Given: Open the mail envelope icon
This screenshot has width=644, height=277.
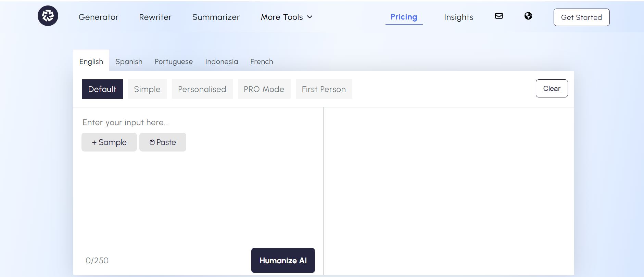Looking at the screenshot, I should (x=499, y=16).
